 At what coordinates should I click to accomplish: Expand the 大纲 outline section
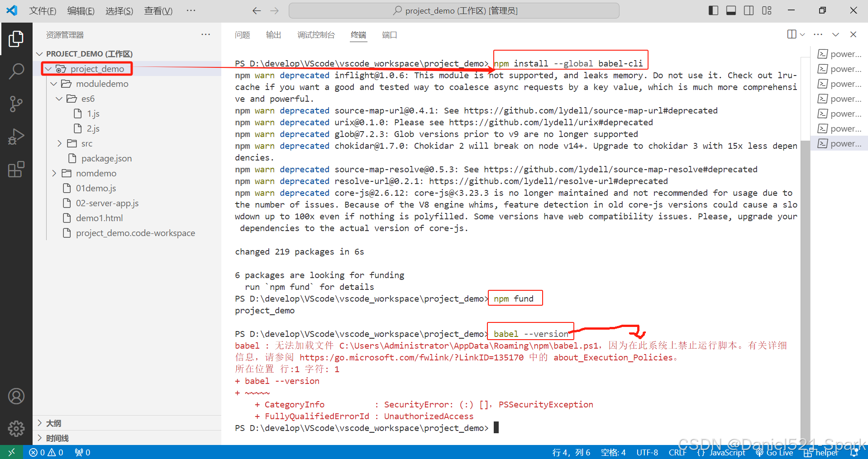(x=127, y=423)
